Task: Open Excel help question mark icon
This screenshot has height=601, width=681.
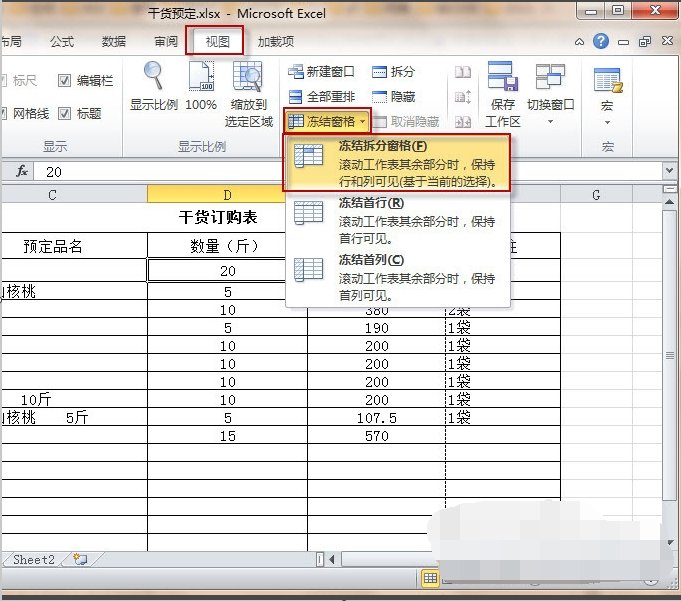Action: pyautogui.click(x=601, y=41)
